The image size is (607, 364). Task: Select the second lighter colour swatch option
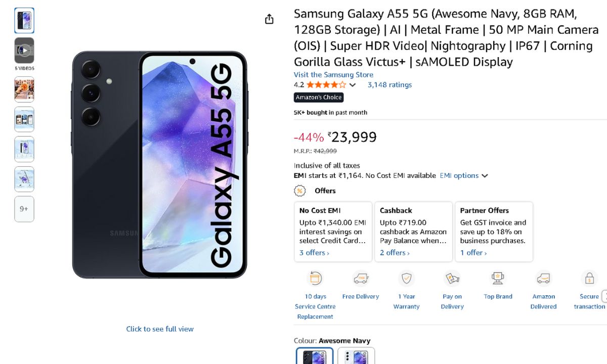click(356, 356)
